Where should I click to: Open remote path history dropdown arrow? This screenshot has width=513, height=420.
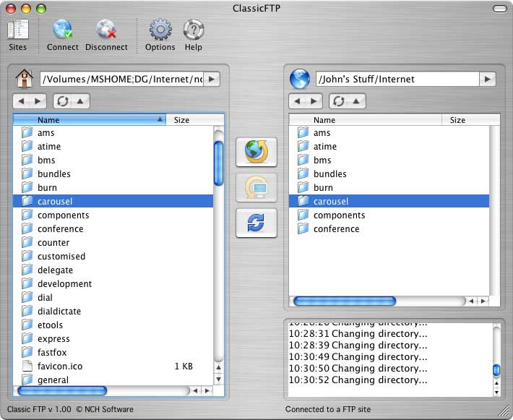tap(488, 79)
